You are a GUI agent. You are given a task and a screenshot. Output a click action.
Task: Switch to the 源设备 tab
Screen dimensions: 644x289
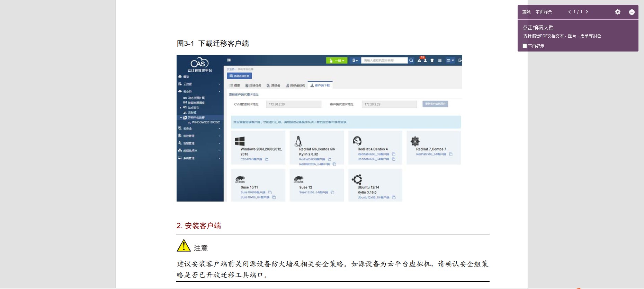[274, 86]
